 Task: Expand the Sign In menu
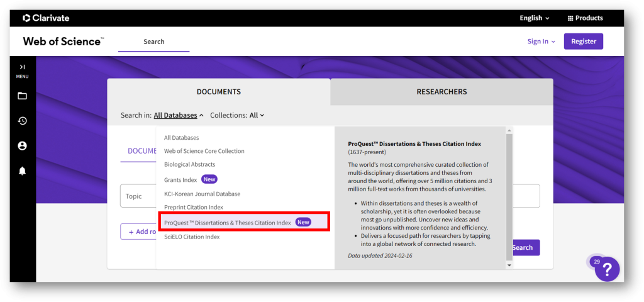coord(541,42)
